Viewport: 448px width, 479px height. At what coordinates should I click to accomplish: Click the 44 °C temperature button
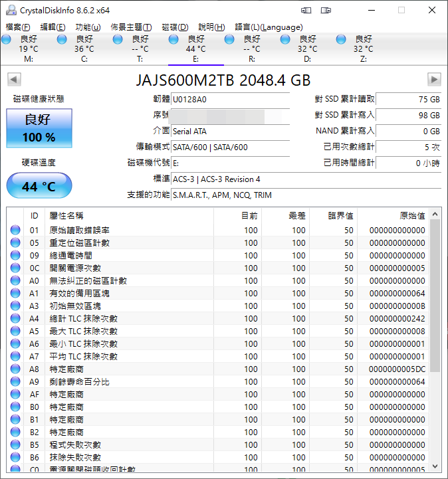[39, 185]
